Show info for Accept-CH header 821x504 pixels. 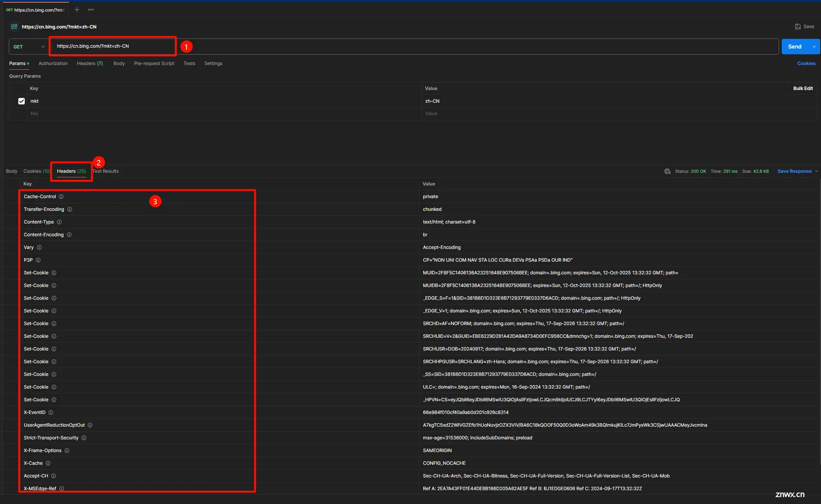(x=53, y=476)
